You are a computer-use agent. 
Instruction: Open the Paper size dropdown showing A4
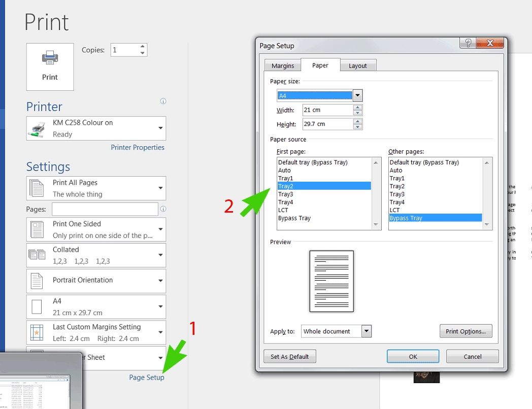(x=357, y=95)
